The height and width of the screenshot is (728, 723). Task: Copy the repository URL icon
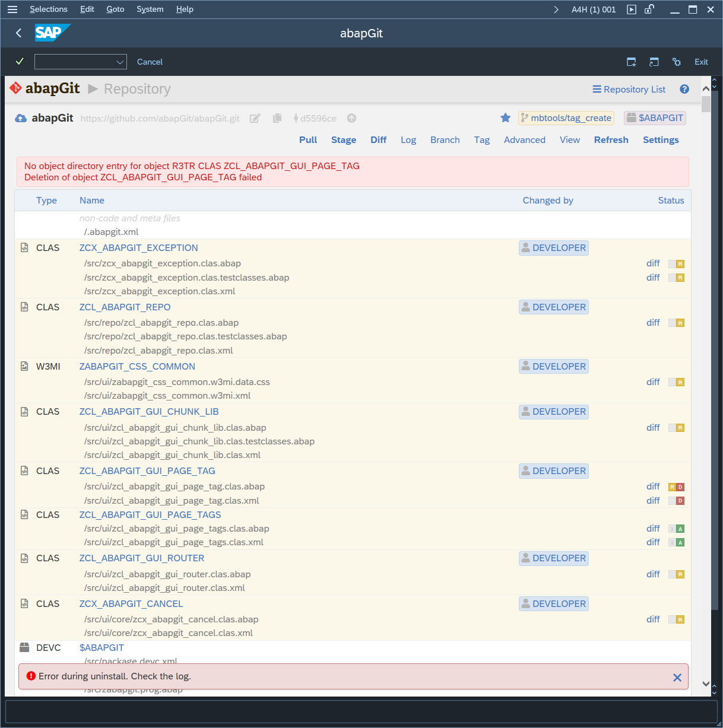pos(277,118)
